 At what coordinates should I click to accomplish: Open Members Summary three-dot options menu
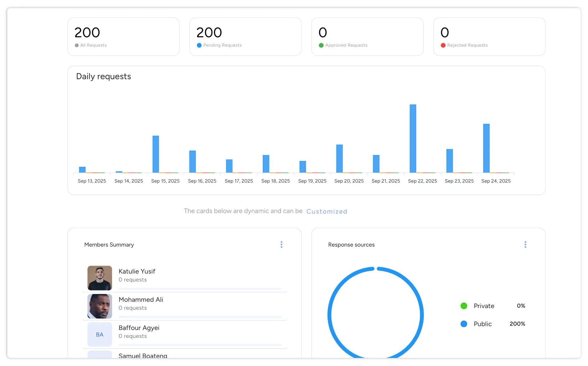pyautogui.click(x=281, y=245)
